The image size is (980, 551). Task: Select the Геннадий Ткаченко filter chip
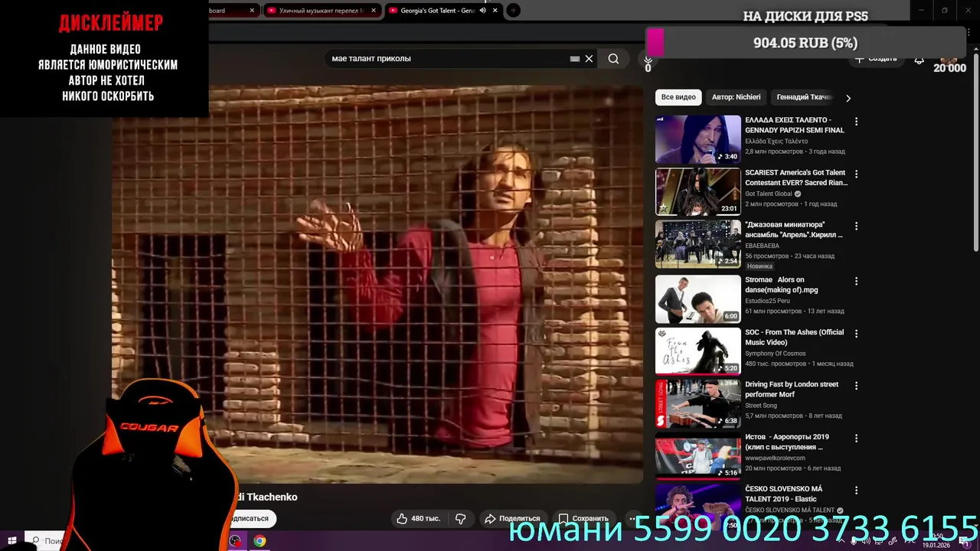pyautogui.click(x=804, y=97)
